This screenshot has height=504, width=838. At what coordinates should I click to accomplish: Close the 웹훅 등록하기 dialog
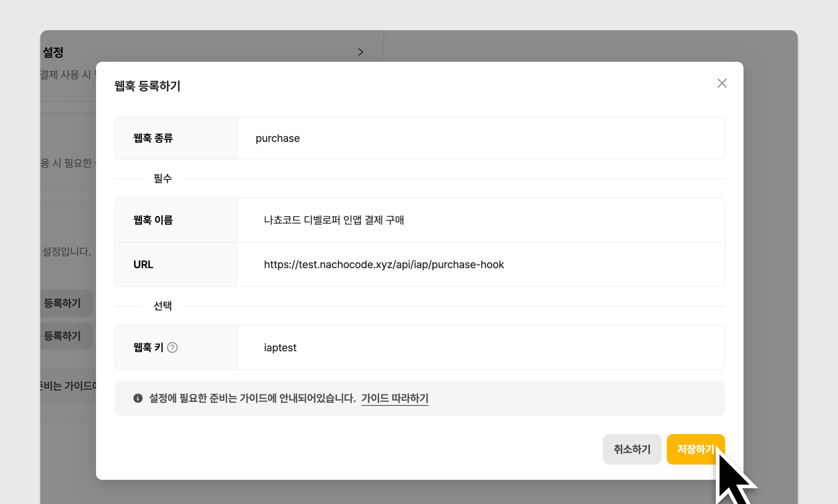point(721,83)
